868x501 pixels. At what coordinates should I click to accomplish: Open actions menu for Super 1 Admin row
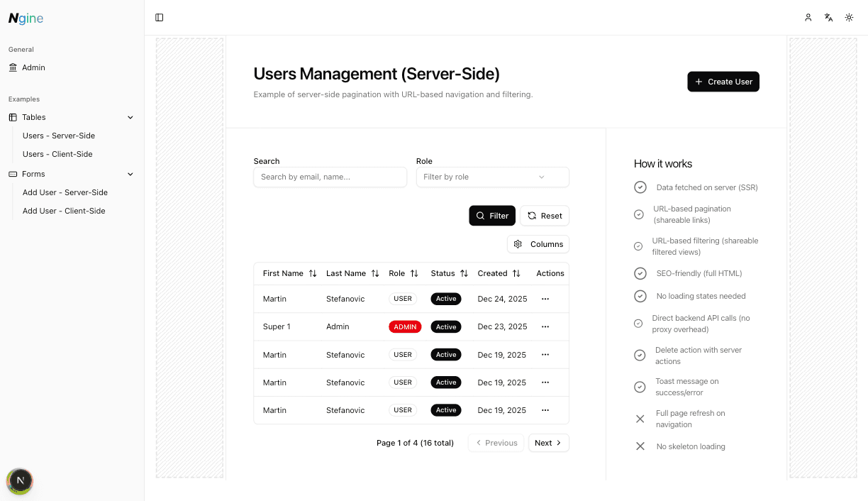click(x=545, y=326)
